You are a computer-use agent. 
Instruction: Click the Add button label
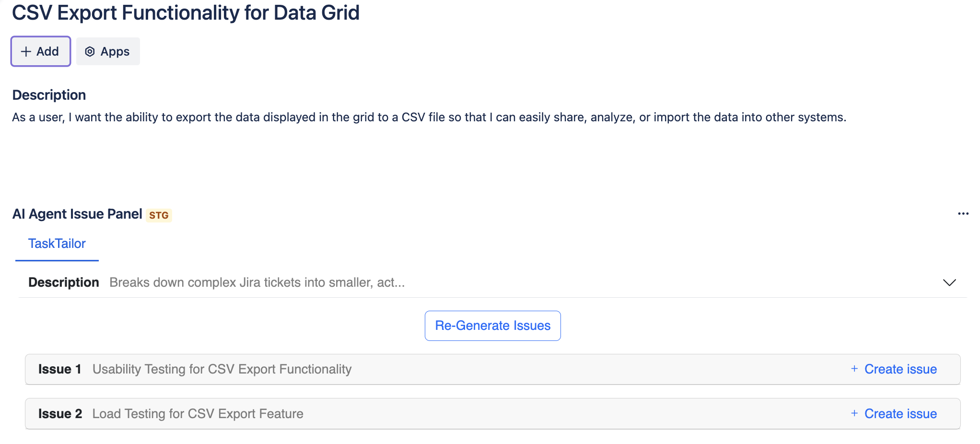pyautogui.click(x=47, y=51)
